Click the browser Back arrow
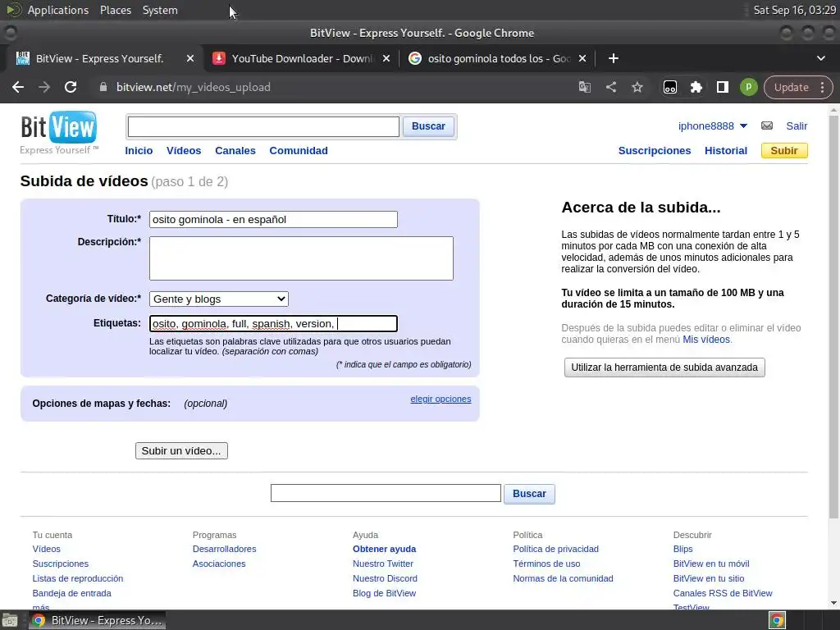This screenshot has height=630, width=840. click(18, 87)
